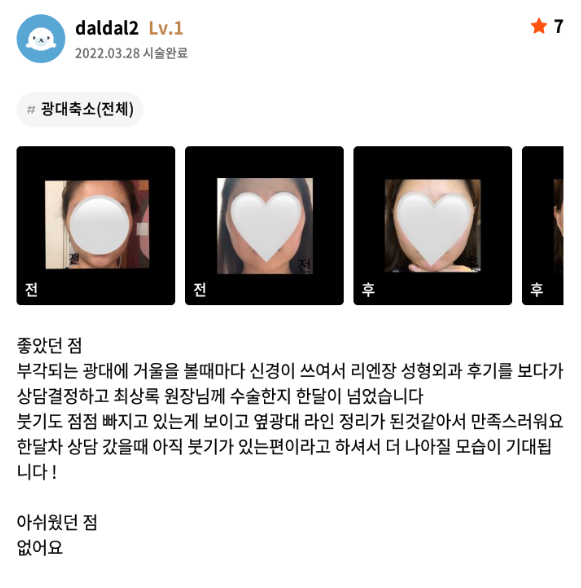Open the second 전 photo with heart sticker
The height and width of the screenshot is (588, 581).
click(264, 225)
